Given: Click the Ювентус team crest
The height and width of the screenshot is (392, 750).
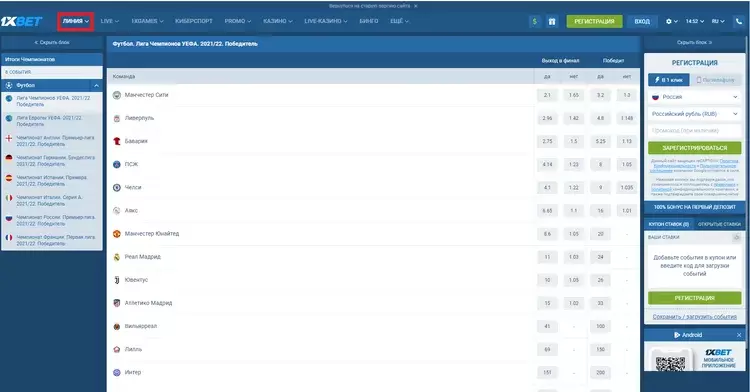Looking at the screenshot, I should click(x=117, y=280).
